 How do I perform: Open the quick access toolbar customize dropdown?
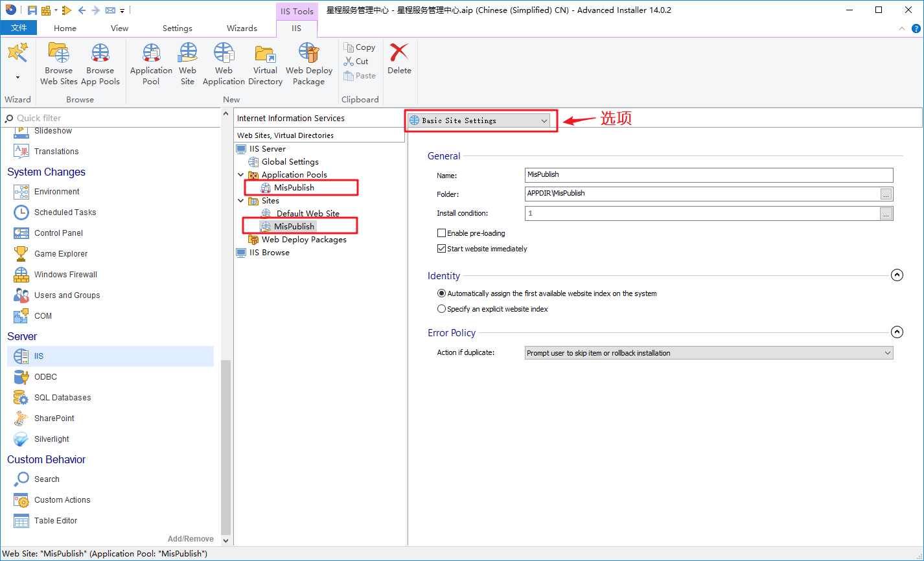pos(122,10)
